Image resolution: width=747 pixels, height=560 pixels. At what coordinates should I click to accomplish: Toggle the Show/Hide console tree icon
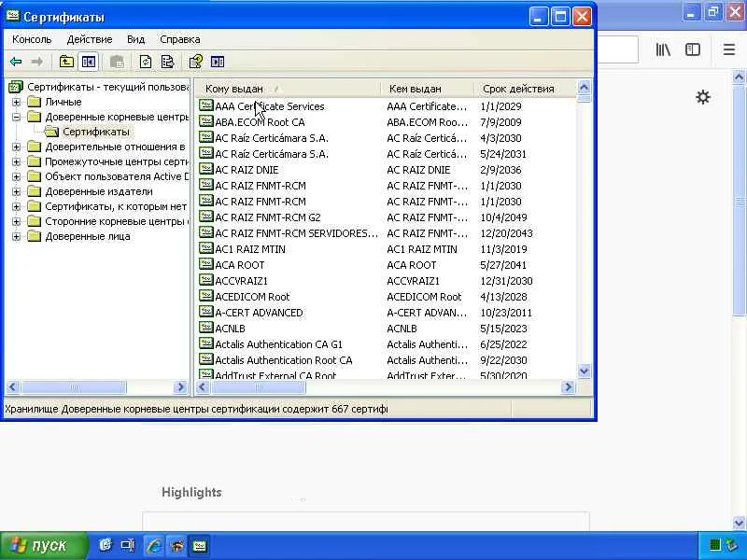89,62
